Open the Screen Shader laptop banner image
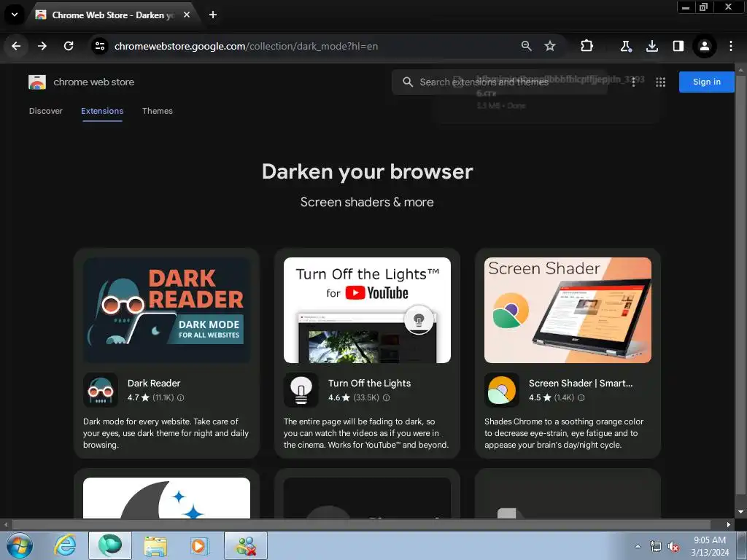The height and width of the screenshot is (560, 747). pyautogui.click(x=568, y=311)
